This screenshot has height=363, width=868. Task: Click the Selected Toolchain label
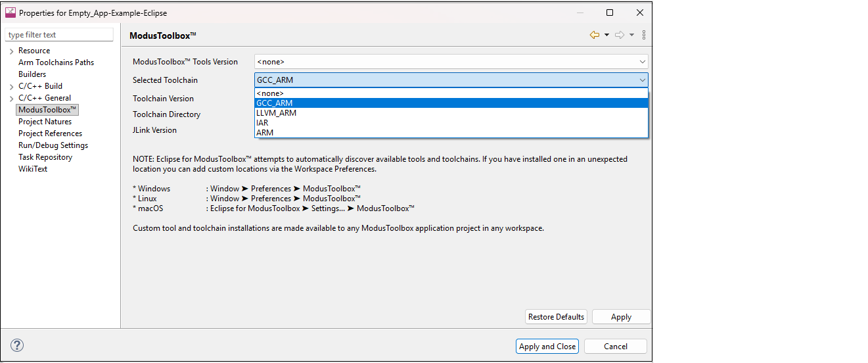tap(165, 80)
